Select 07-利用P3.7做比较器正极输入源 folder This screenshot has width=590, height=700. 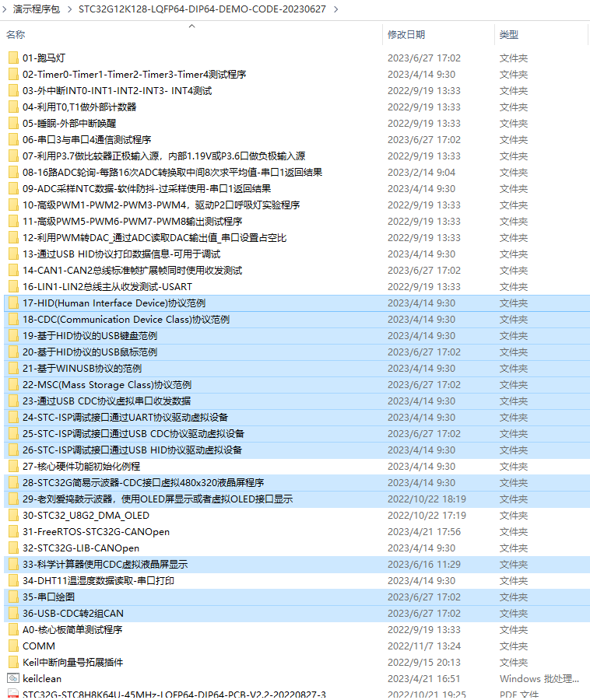click(164, 156)
